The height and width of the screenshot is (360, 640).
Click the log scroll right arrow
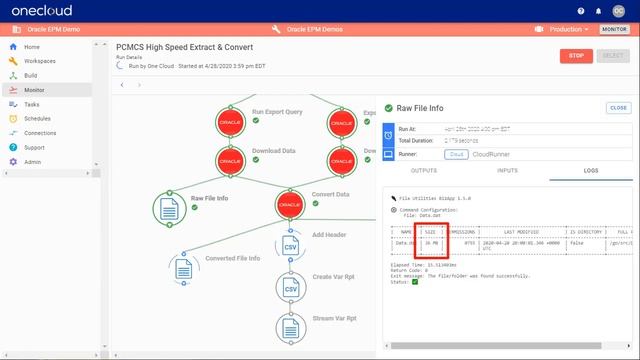pyautogui.click(x=629, y=346)
